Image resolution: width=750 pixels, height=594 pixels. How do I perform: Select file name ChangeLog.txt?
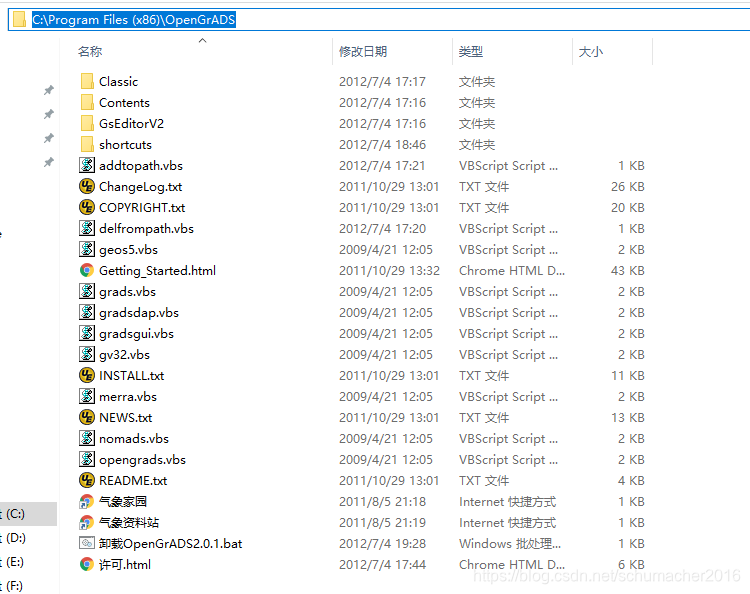(x=141, y=187)
